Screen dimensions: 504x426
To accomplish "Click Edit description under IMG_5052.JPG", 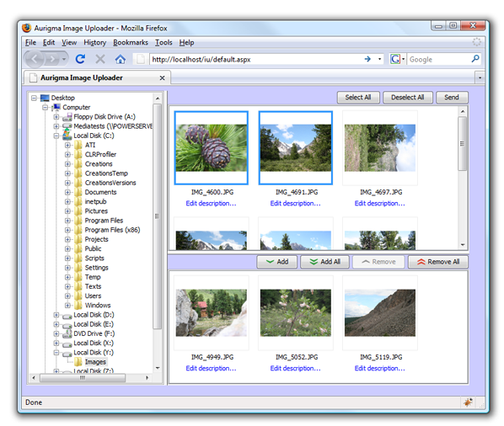I will [x=295, y=368].
